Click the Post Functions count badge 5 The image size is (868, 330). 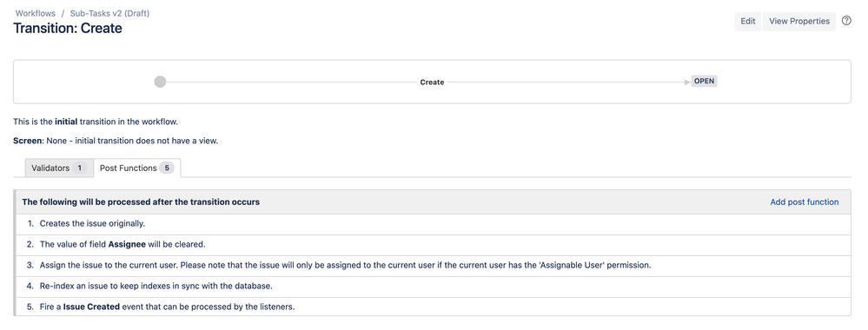pyautogui.click(x=167, y=168)
